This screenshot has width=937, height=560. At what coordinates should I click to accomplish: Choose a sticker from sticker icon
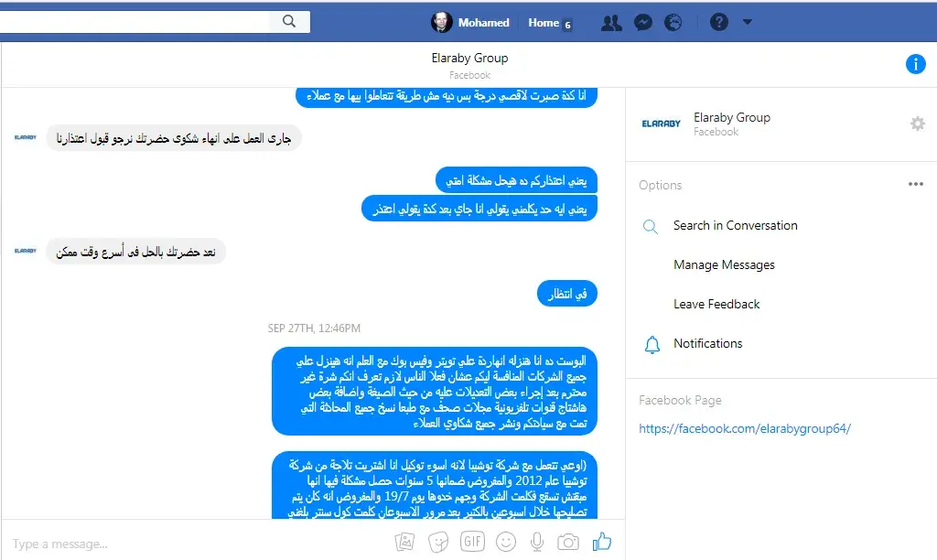click(438, 542)
